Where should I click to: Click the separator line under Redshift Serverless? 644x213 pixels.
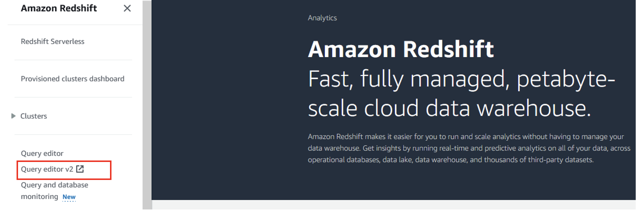tap(73, 60)
